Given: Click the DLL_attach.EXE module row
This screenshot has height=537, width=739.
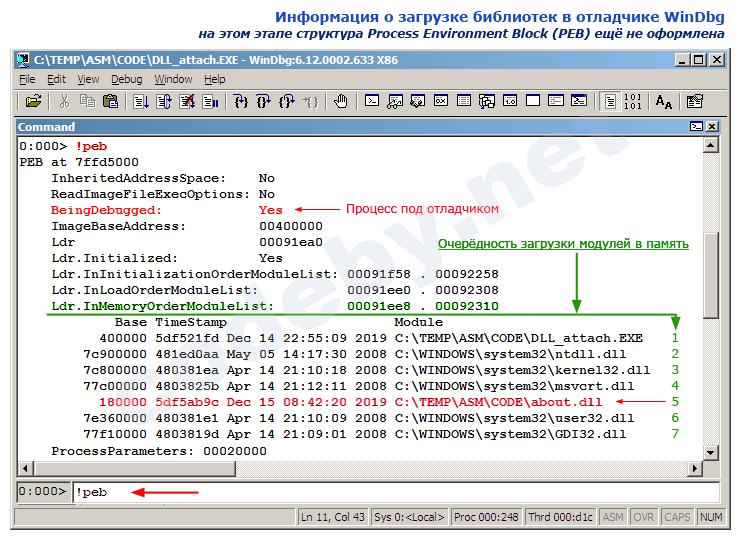Looking at the screenshot, I should tap(370, 338).
